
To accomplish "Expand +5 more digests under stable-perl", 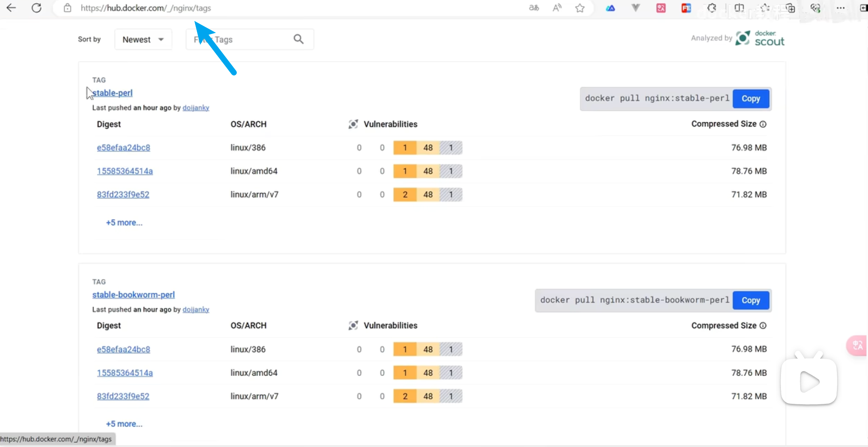I will pos(124,223).
